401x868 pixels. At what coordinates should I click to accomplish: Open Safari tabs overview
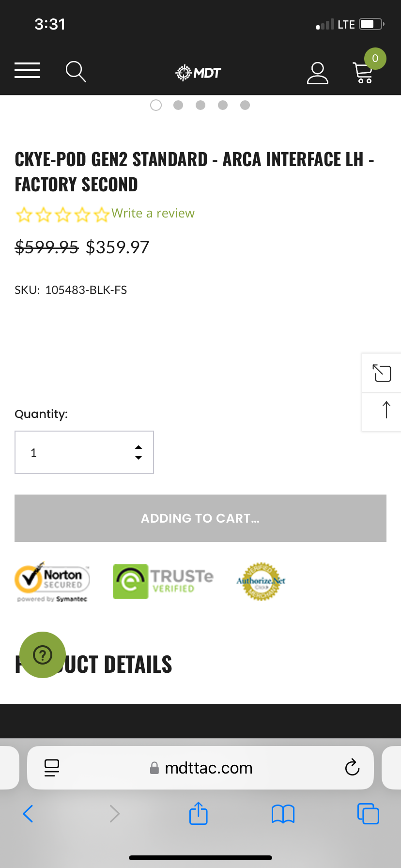tap(368, 813)
